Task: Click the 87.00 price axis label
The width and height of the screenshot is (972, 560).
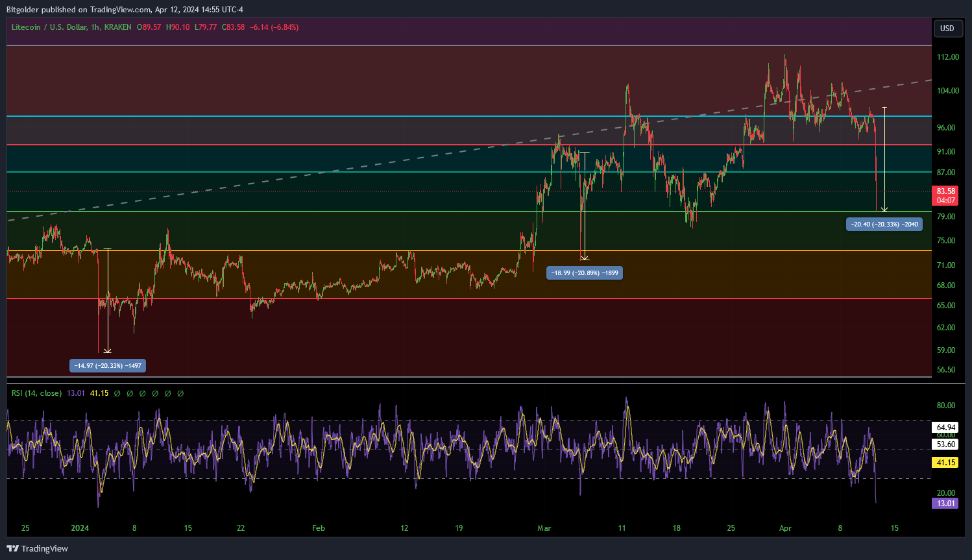Action: 946,173
